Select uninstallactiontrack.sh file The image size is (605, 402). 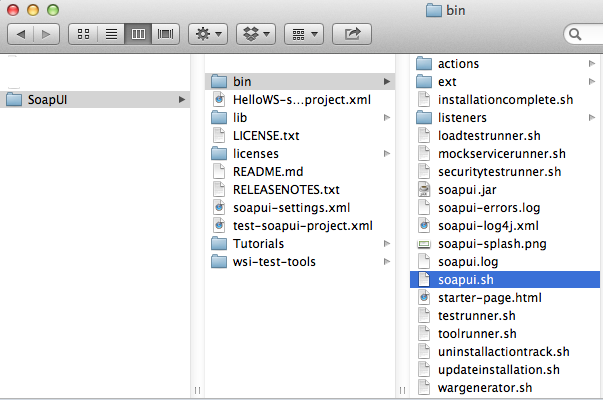504,352
